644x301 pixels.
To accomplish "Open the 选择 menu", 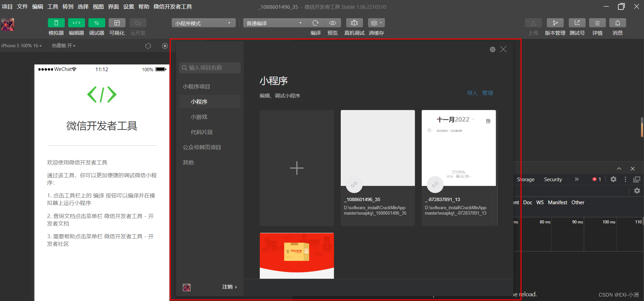I will pos(83,7).
